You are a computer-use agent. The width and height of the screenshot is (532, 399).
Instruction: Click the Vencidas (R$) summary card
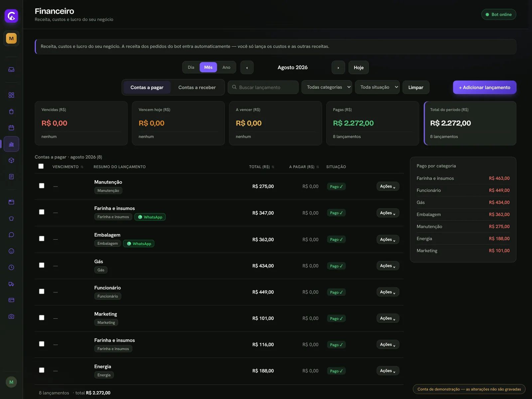[81, 123]
